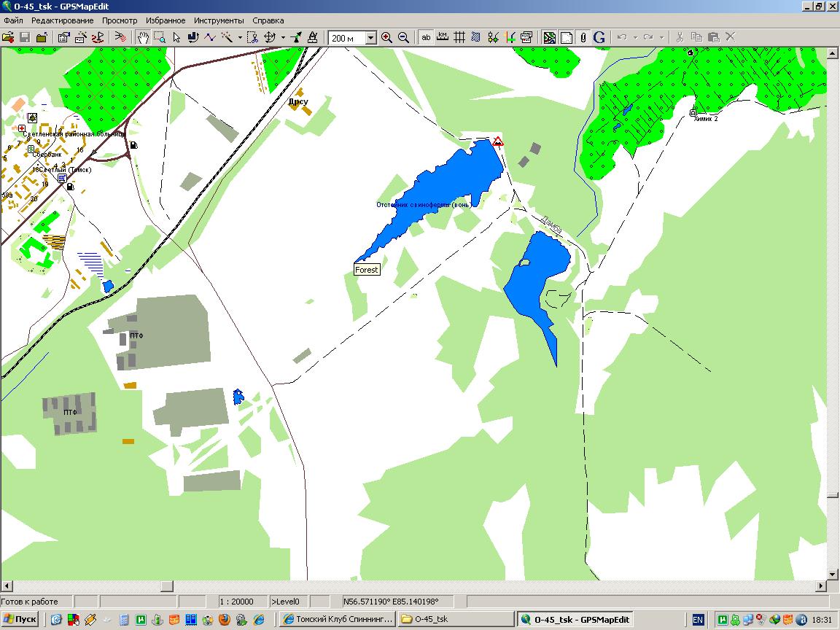This screenshot has height=630, width=840.
Task: Toggle the 'ab' labels display button
Action: tap(426, 37)
